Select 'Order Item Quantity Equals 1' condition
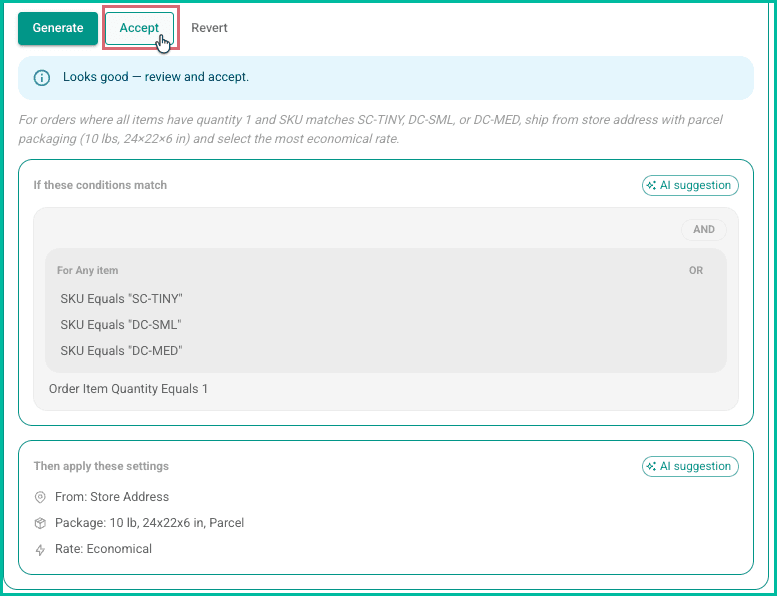The width and height of the screenshot is (777, 596). tap(128, 389)
